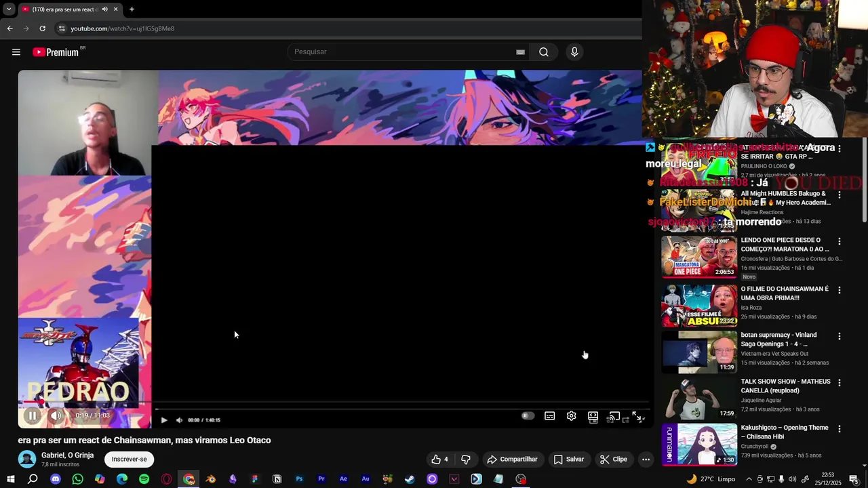Go back with browser back arrow

click(x=9, y=28)
